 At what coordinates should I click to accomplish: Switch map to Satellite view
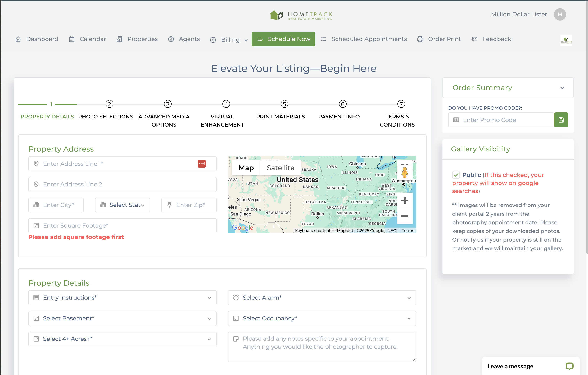pos(280,168)
